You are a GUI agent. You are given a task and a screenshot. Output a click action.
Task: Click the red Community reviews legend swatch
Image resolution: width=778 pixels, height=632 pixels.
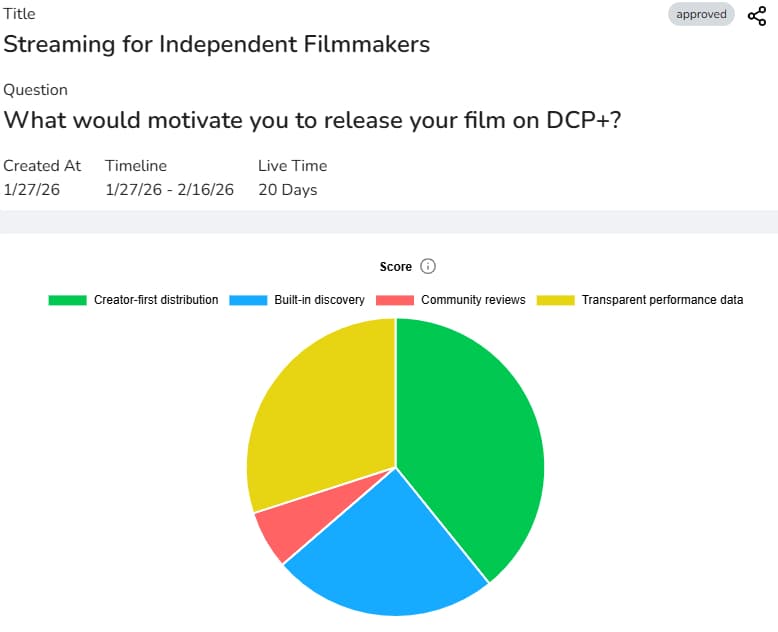(395, 300)
